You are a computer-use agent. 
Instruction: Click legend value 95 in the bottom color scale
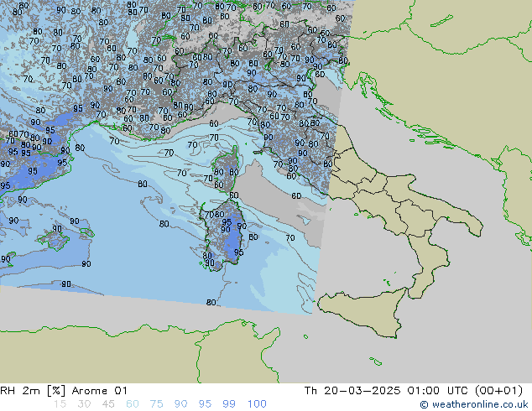click(x=205, y=404)
